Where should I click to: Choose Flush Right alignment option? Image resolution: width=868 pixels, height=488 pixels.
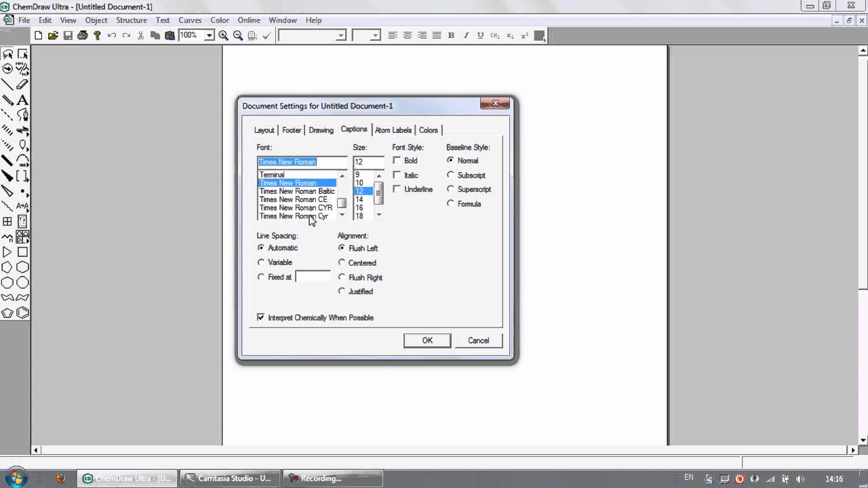point(342,277)
